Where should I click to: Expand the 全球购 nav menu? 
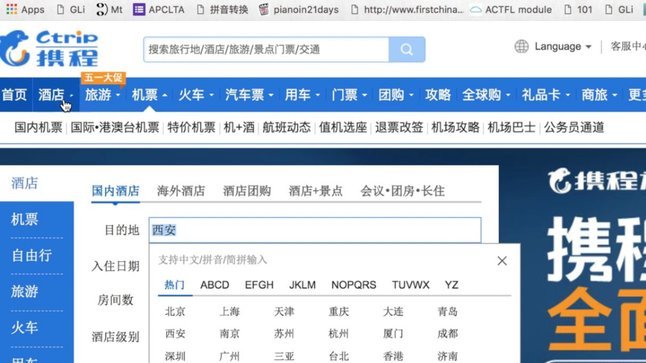pyautogui.click(x=486, y=95)
